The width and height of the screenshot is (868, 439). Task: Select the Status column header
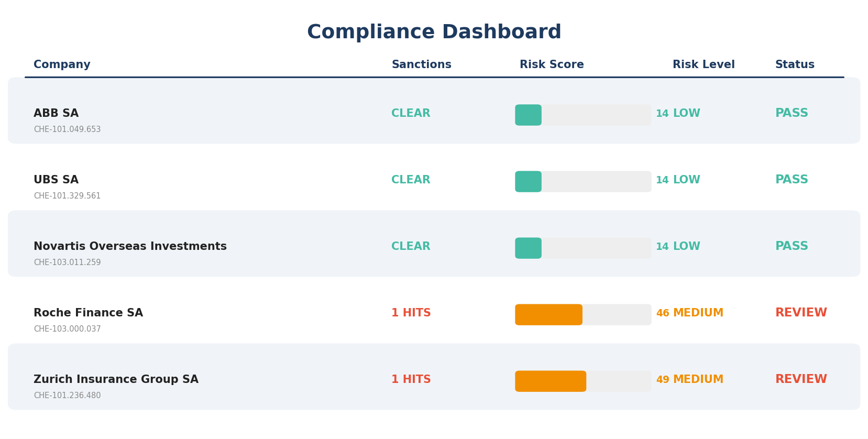coord(795,65)
